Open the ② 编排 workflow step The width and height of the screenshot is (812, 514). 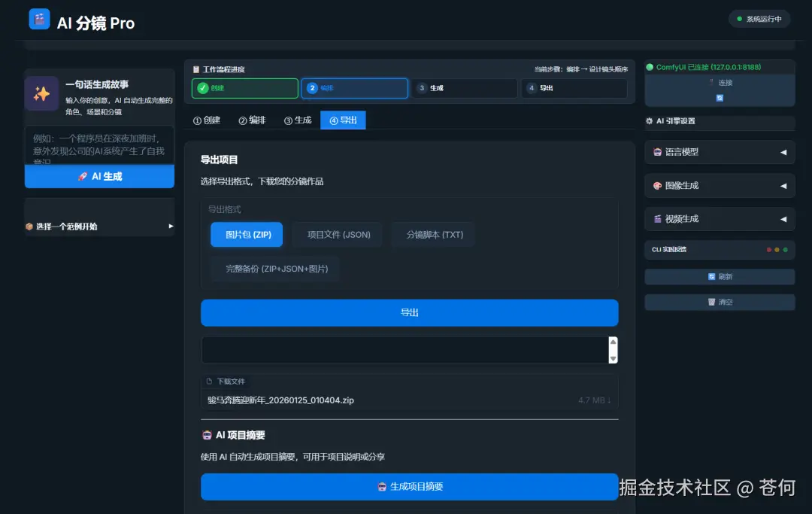coord(354,88)
